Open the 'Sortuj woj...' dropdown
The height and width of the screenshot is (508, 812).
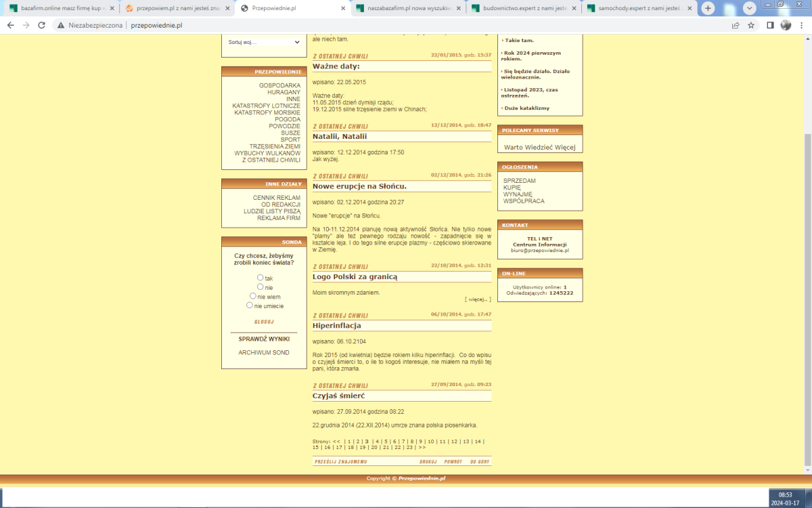(264, 42)
